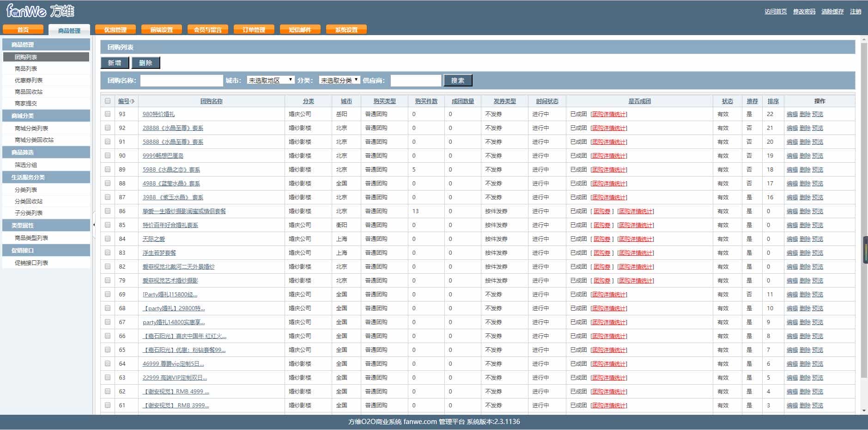868x430 pixels.
Task: Sort by the 排序 column header
Action: [x=773, y=101]
